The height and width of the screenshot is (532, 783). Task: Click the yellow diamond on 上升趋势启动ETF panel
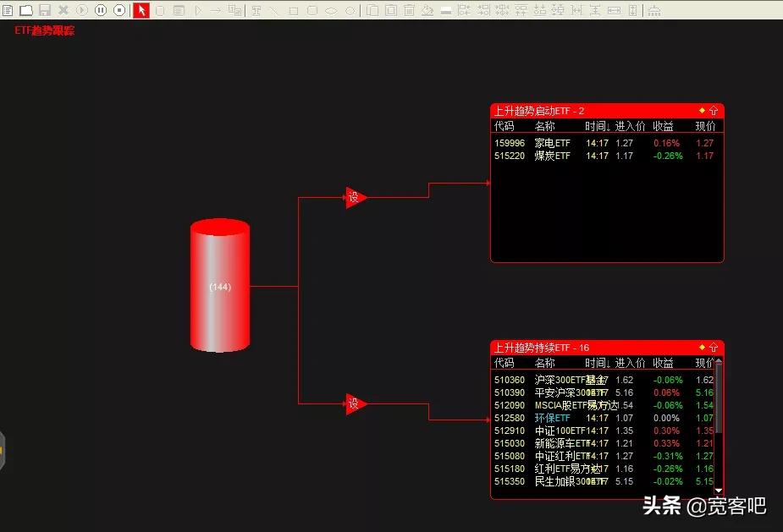coord(702,111)
